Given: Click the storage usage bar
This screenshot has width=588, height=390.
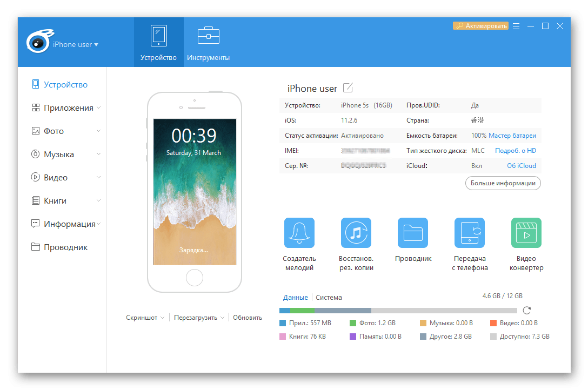Looking at the screenshot, I should pos(398,311).
